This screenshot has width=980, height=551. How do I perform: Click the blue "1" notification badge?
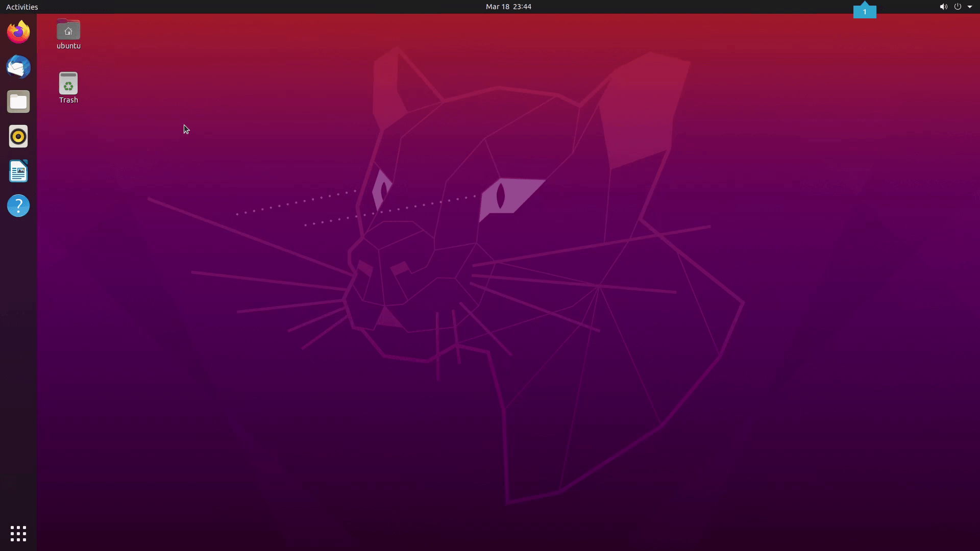click(x=865, y=10)
